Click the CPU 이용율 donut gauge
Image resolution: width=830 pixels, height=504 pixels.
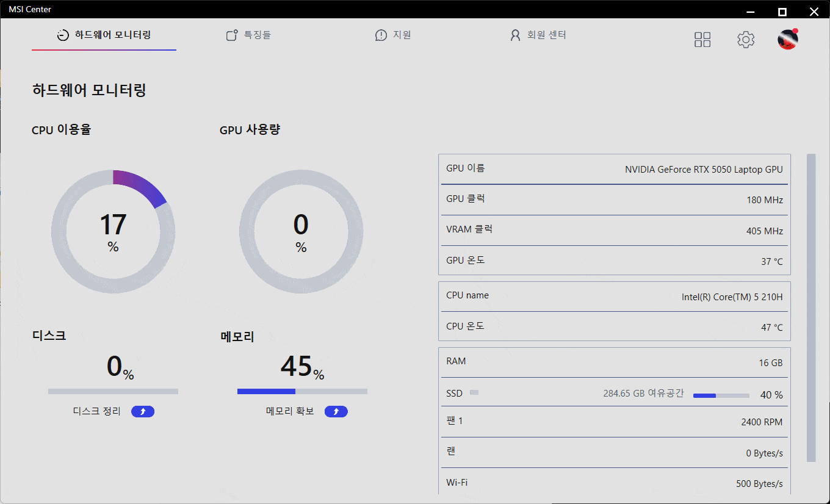coord(114,231)
